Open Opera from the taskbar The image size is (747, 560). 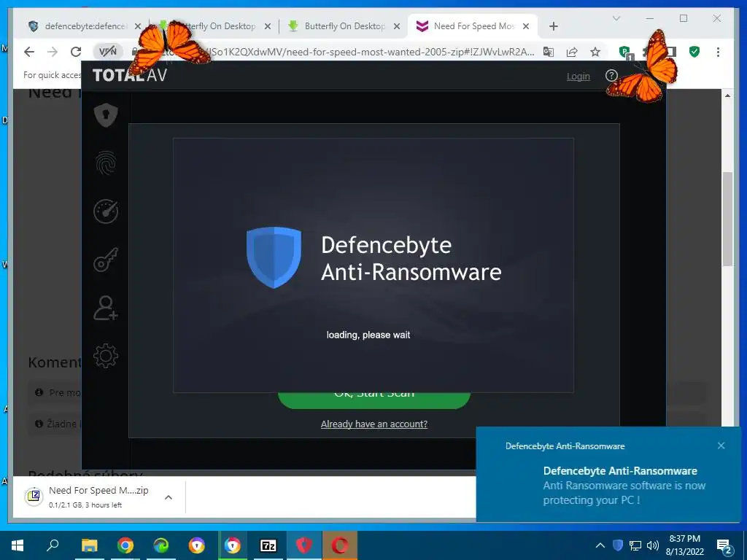pyautogui.click(x=340, y=545)
